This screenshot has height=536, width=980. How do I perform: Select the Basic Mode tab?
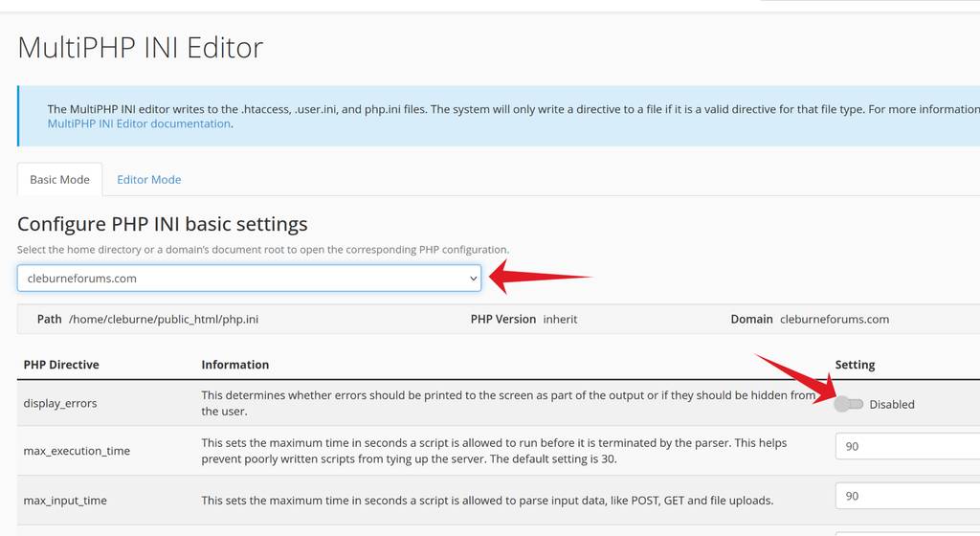pos(59,180)
